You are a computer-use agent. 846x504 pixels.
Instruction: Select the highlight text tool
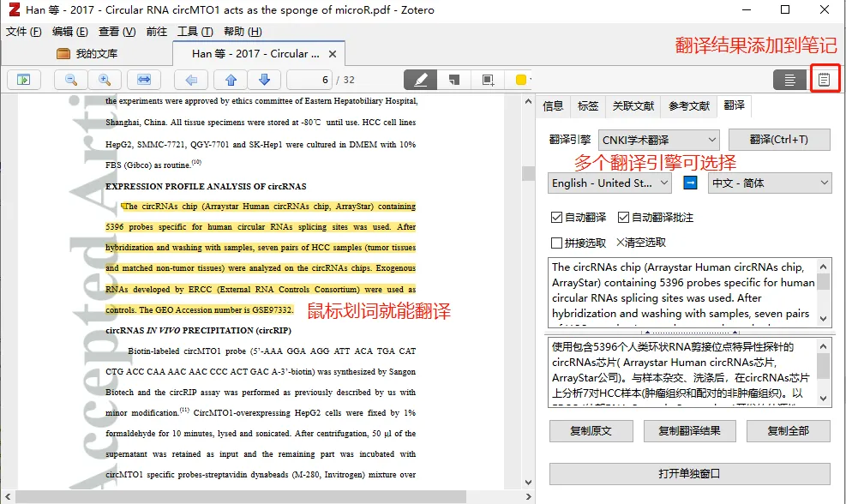[x=420, y=80]
